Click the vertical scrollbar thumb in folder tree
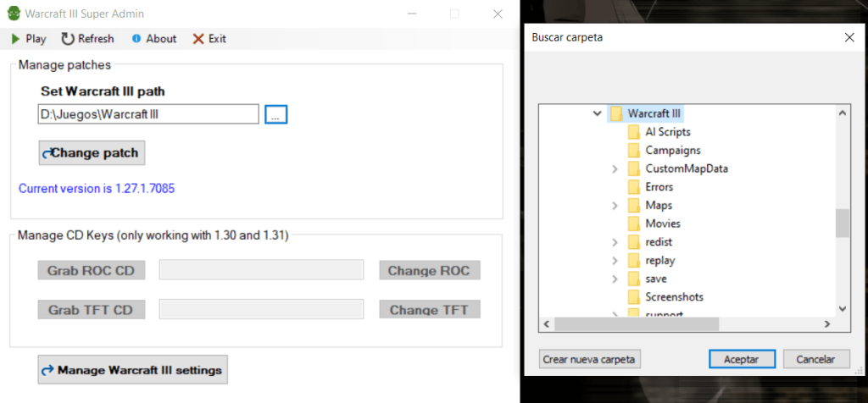This screenshot has width=868, height=403. pyautogui.click(x=842, y=223)
